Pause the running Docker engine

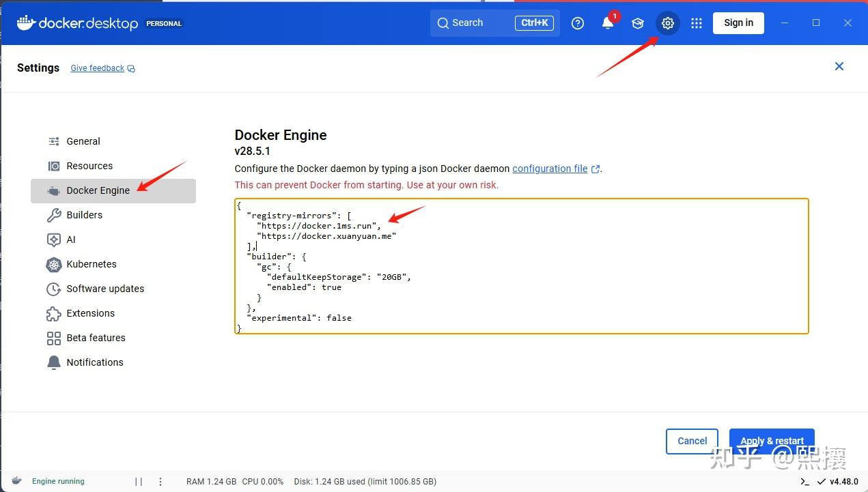pos(139,481)
